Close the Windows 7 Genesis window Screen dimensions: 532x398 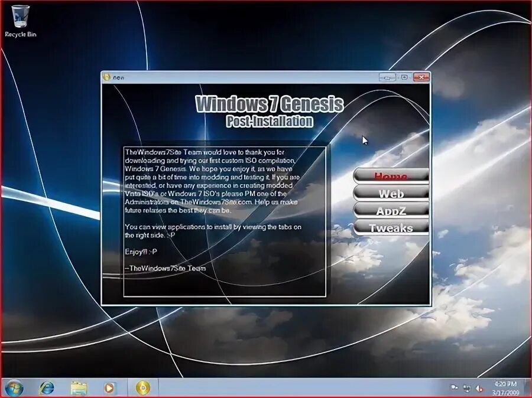tap(421, 77)
